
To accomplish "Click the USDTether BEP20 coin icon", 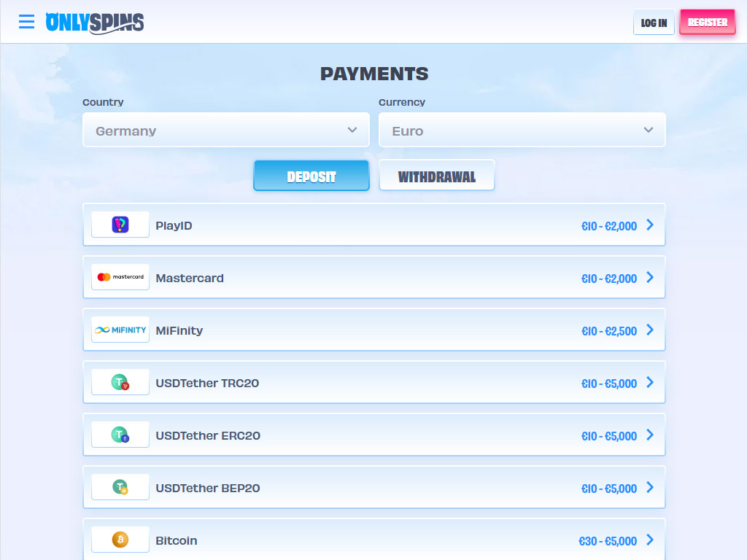I will [x=120, y=488].
